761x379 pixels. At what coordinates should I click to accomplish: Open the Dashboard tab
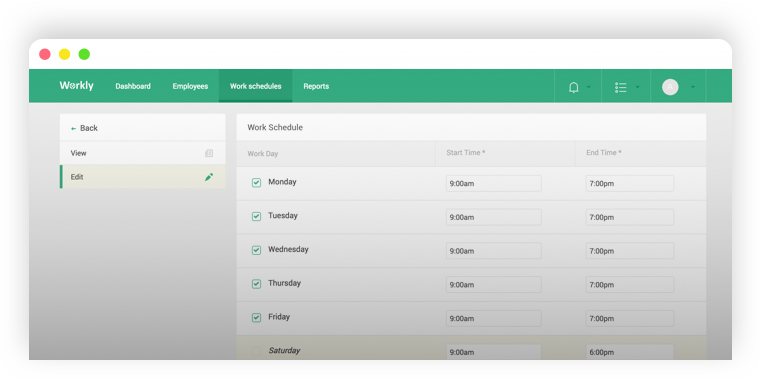point(133,86)
